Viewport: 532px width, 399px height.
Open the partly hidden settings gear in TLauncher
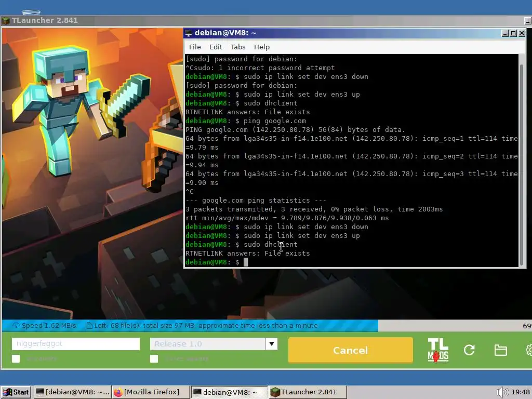pos(528,350)
